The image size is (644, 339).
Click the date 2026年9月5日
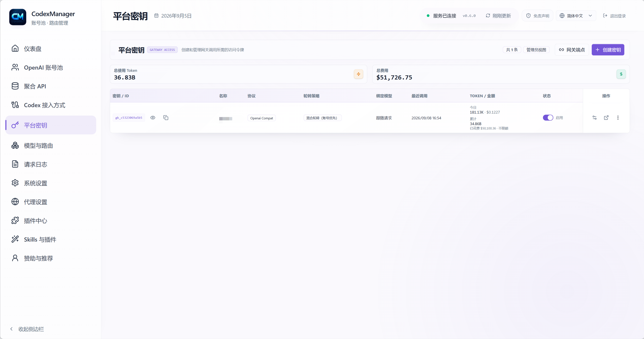click(x=176, y=16)
